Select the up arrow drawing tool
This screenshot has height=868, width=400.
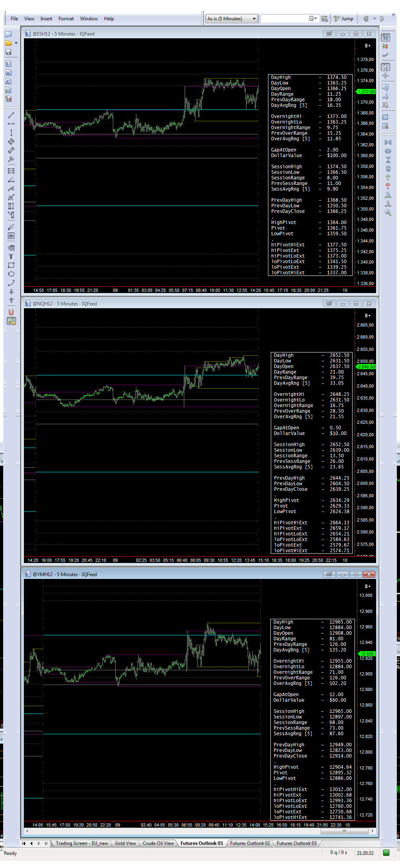[11, 300]
